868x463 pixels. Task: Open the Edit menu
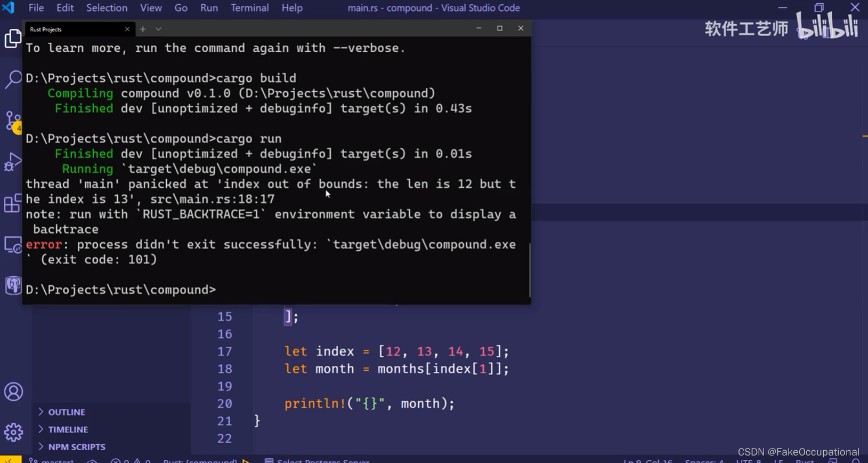point(65,8)
